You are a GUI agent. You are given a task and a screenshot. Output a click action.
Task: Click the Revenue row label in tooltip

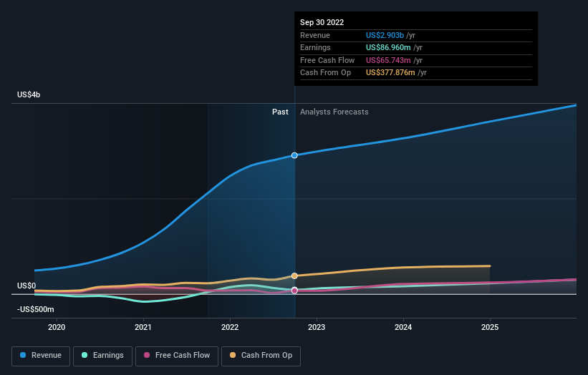point(315,35)
